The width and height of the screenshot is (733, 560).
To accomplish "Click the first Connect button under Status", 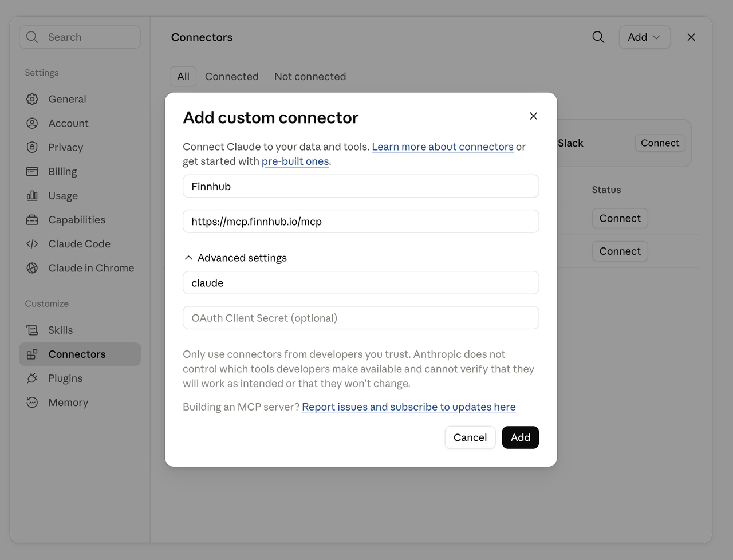I will click(620, 218).
